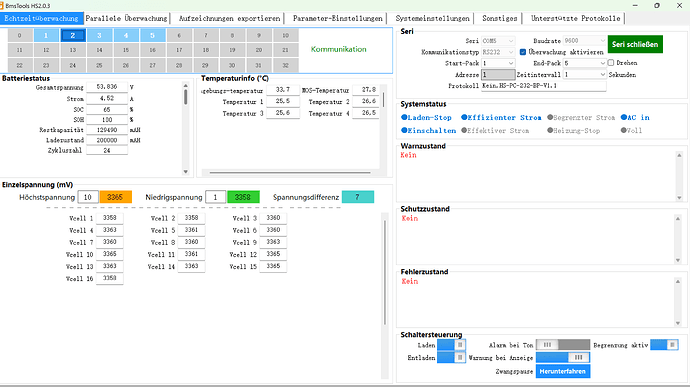Toggle Begrenzung aktiv switch
This screenshot has width=690, height=387.
pyautogui.click(x=664, y=345)
